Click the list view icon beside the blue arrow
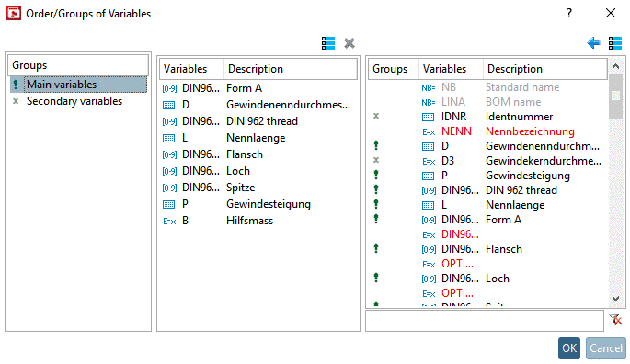The height and width of the screenshot is (364, 630). [615, 43]
